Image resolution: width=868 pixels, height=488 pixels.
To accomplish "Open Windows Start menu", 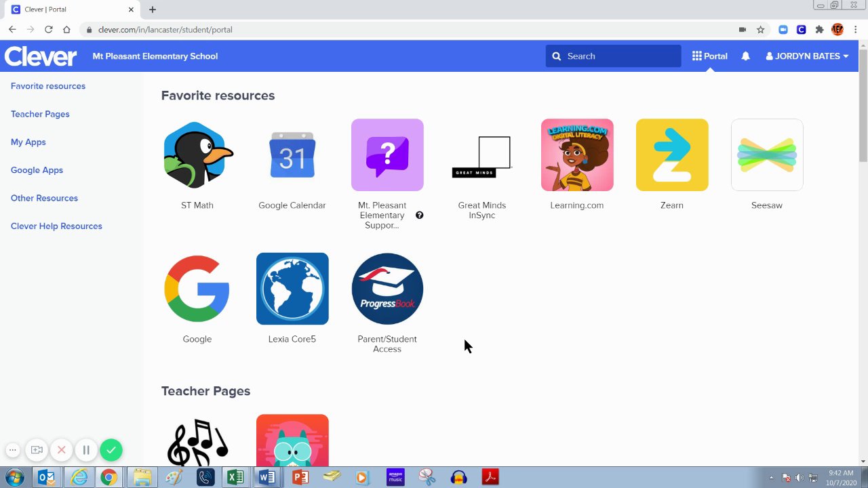I will [14, 477].
